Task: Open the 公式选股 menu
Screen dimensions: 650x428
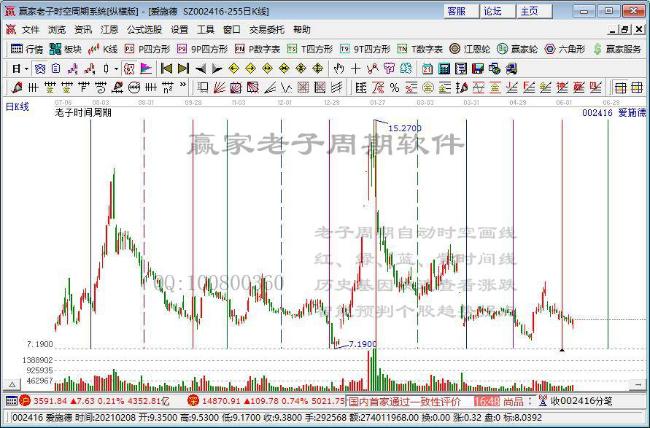Action: pos(144,30)
